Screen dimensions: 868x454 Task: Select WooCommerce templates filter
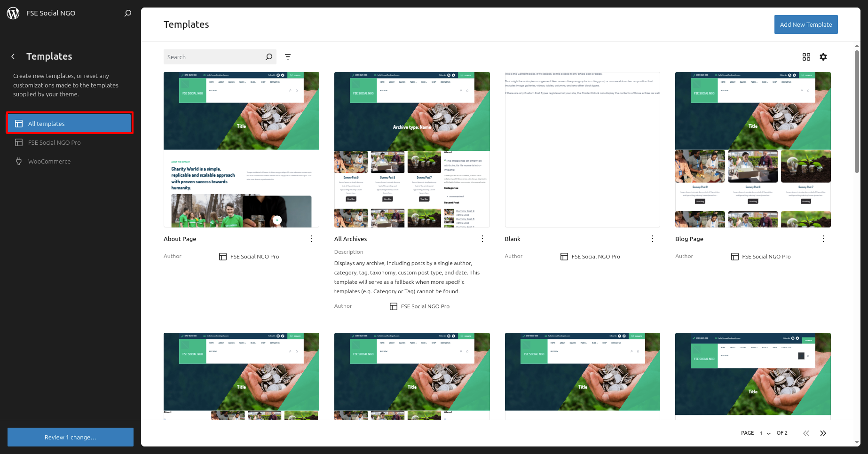pyautogui.click(x=70, y=161)
